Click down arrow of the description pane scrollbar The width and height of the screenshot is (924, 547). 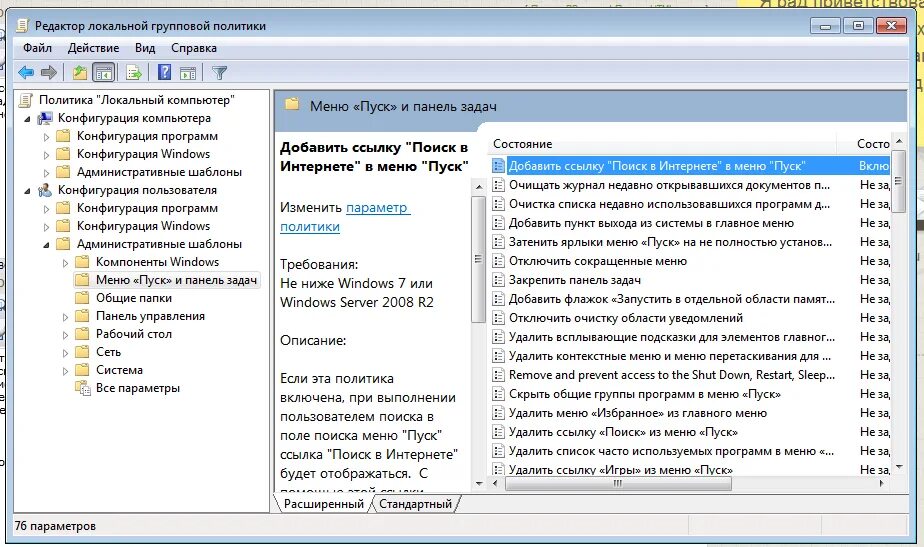tap(478, 483)
